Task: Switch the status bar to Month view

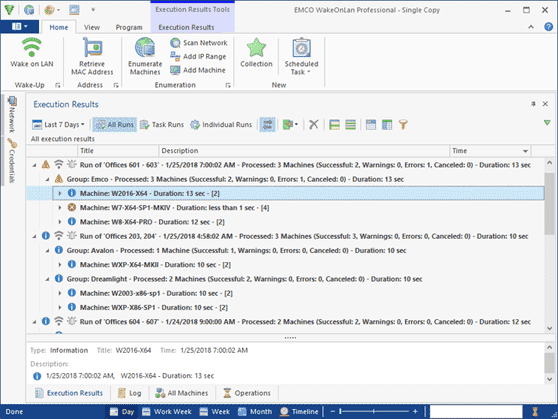Action: click(255, 412)
